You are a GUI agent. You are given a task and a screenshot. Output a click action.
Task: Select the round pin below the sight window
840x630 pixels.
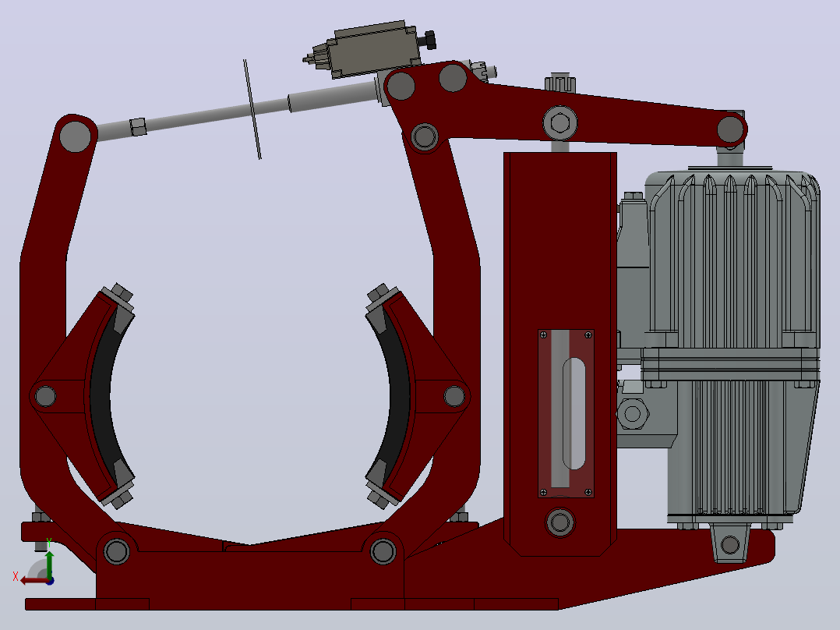(x=559, y=522)
